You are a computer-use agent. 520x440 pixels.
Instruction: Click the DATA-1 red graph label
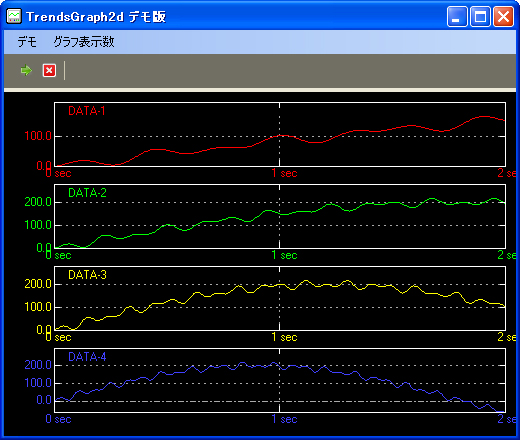pyautogui.click(x=87, y=111)
